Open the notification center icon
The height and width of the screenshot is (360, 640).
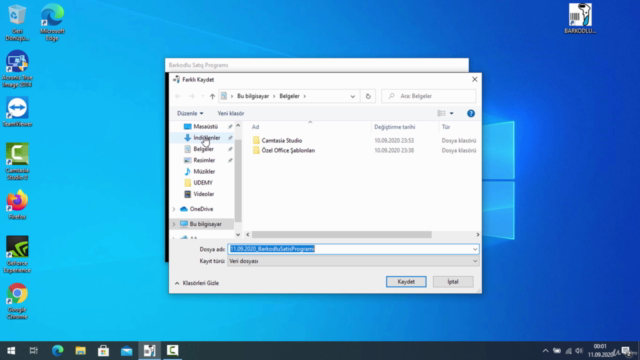626,351
